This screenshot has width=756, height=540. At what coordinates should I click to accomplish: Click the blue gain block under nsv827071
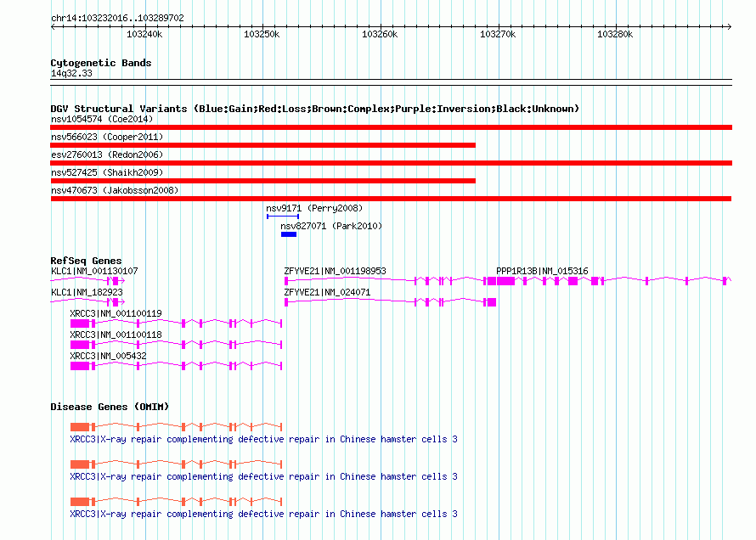coord(289,234)
